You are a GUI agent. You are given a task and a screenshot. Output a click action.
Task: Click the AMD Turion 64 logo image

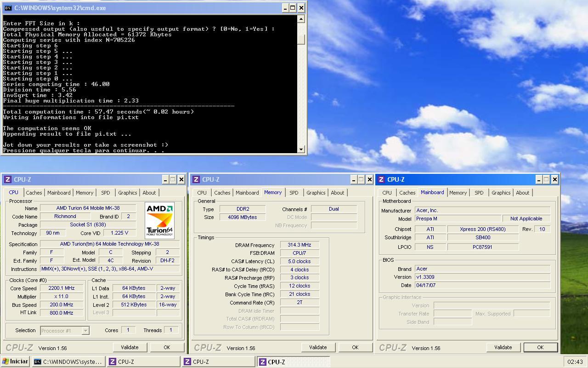pos(160,220)
